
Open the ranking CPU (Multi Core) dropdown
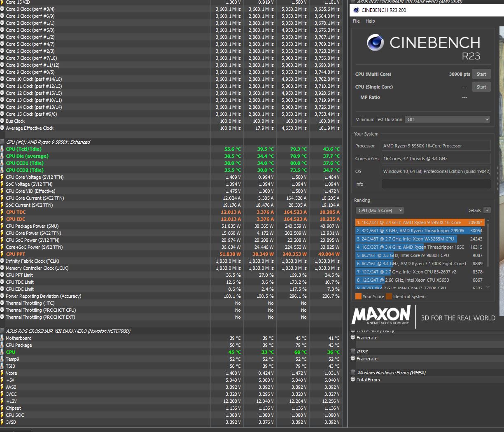380,210
